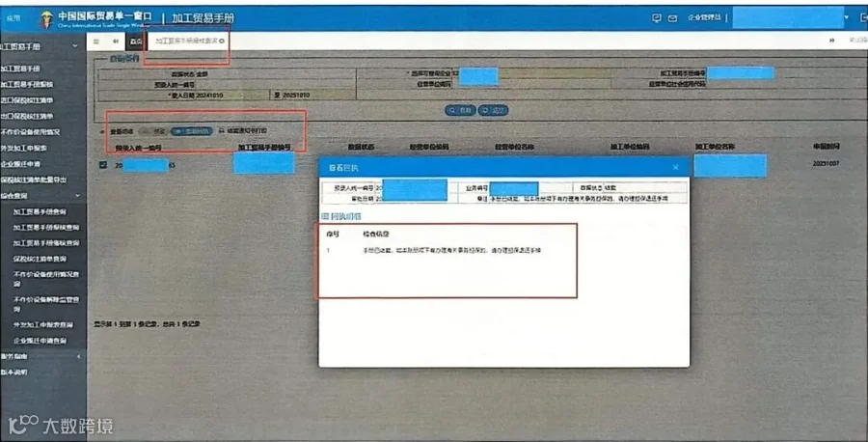This screenshot has height=442, width=868.
Task: Click the 加工单位编码 column header
Action: (x=630, y=147)
